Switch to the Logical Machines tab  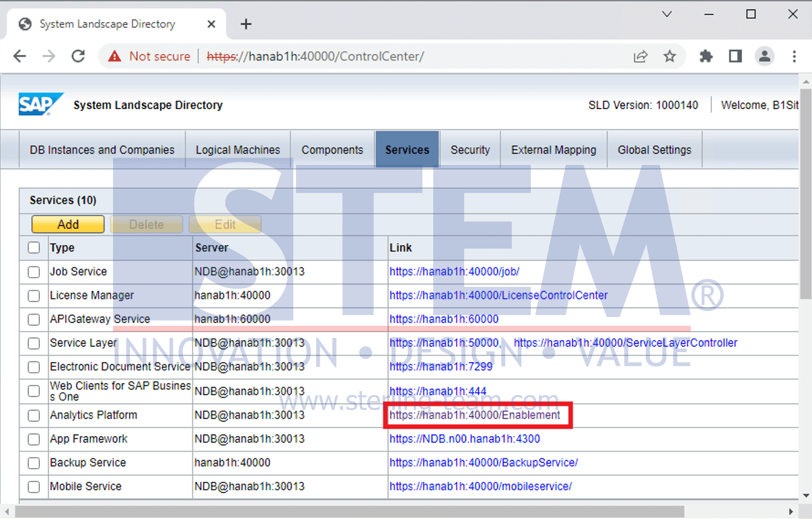(237, 150)
